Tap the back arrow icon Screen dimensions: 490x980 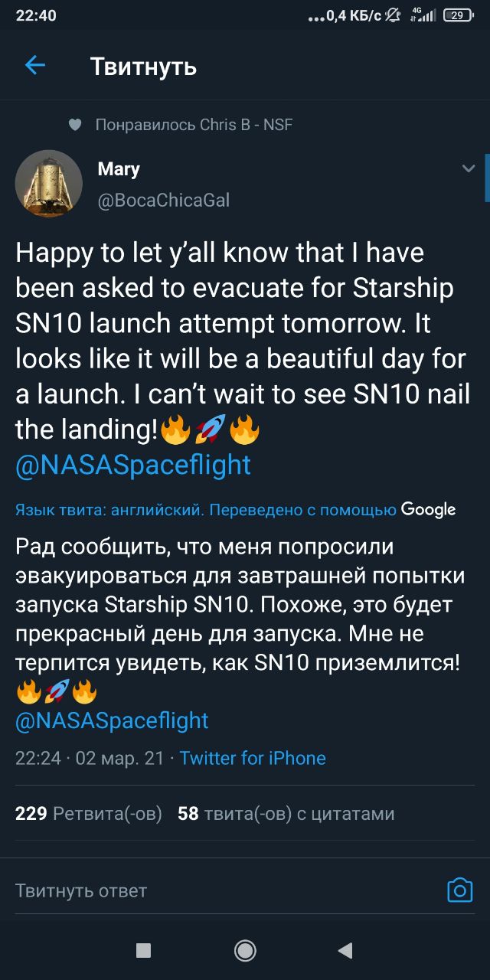35,66
